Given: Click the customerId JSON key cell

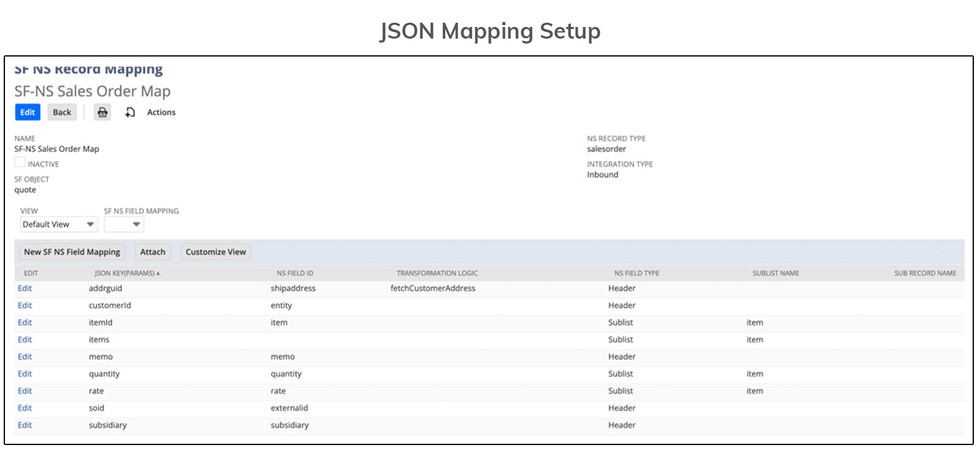Looking at the screenshot, I should pos(110,305).
